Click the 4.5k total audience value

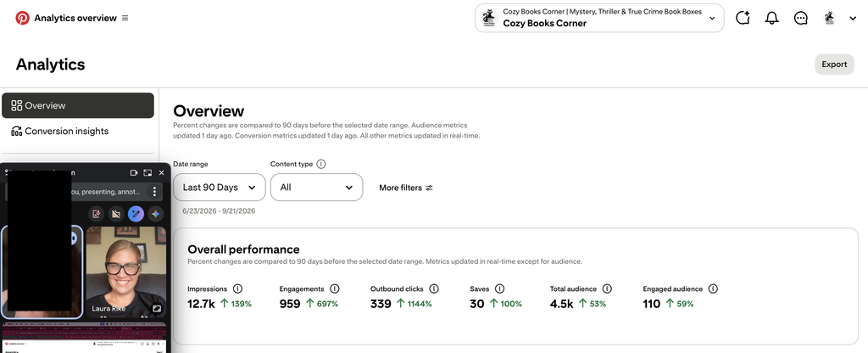pos(561,304)
